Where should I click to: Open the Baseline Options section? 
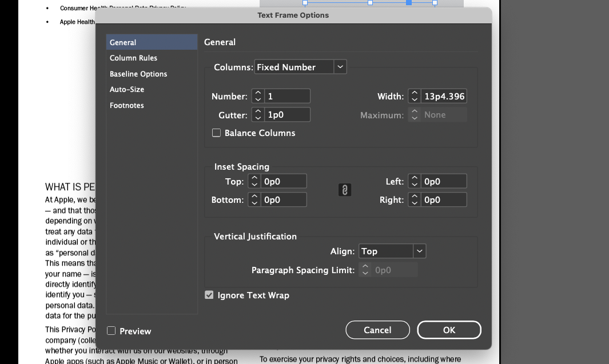click(138, 74)
